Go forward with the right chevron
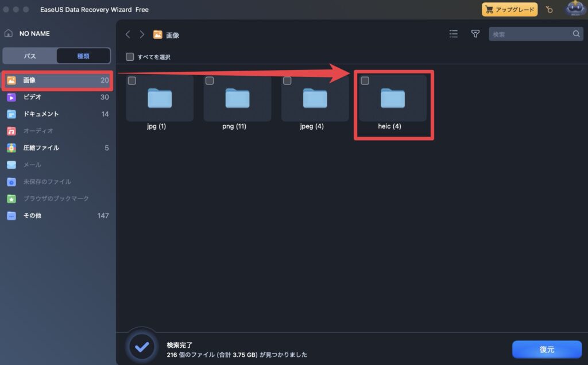Screen dimensions: 588x365 point(142,34)
